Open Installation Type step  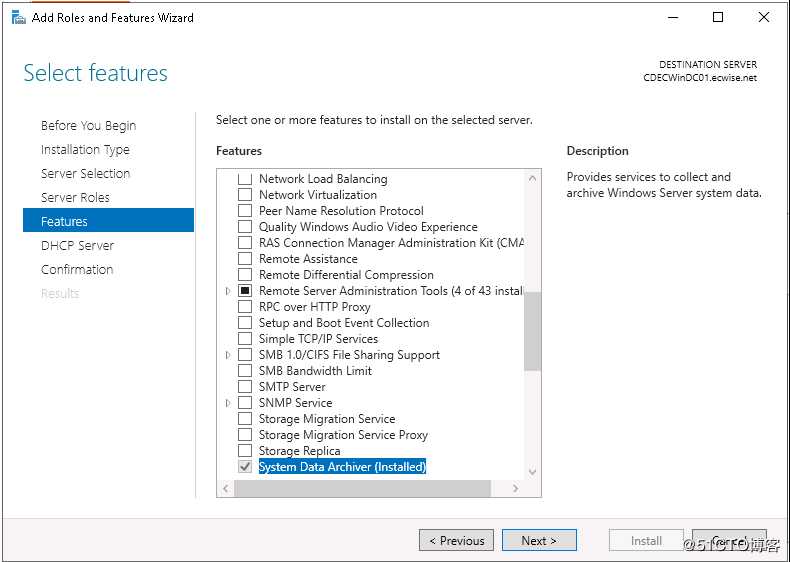pyautogui.click(x=85, y=150)
